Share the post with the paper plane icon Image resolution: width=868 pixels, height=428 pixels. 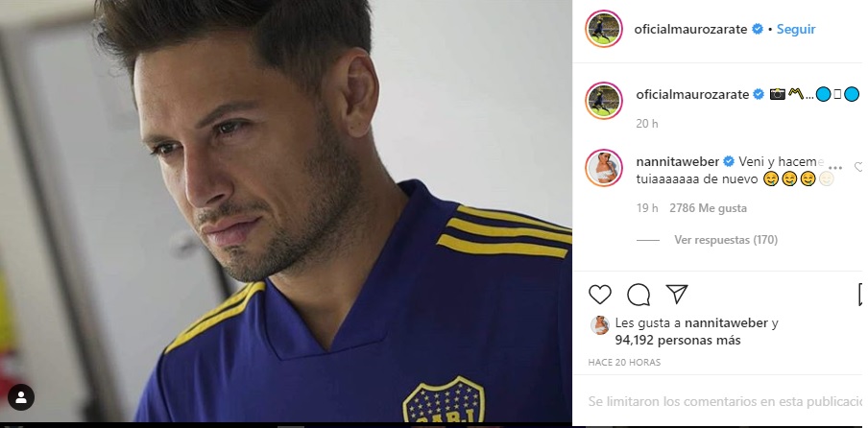pyautogui.click(x=676, y=294)
